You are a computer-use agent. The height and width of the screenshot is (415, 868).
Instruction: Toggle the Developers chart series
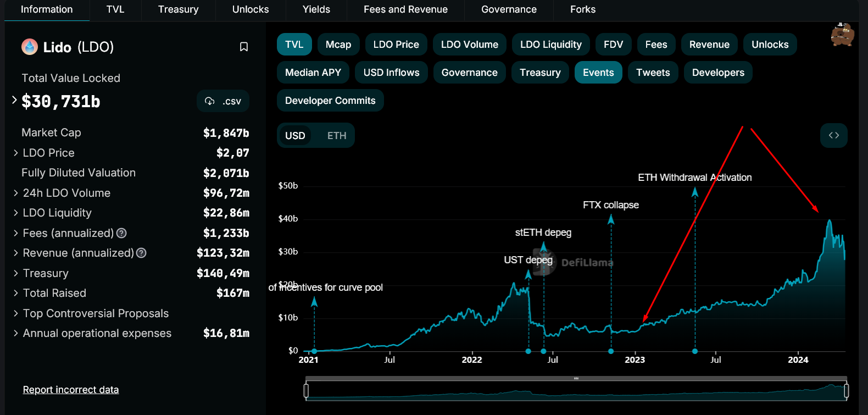[718, 73]
